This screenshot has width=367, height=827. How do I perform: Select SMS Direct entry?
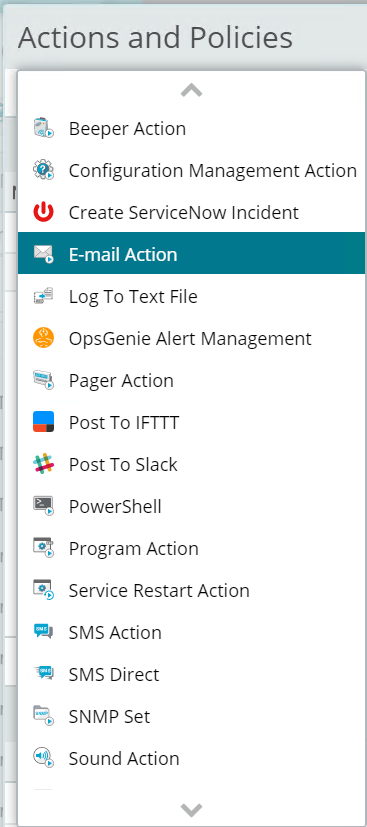pyautogui.click(x=191, y=675)
